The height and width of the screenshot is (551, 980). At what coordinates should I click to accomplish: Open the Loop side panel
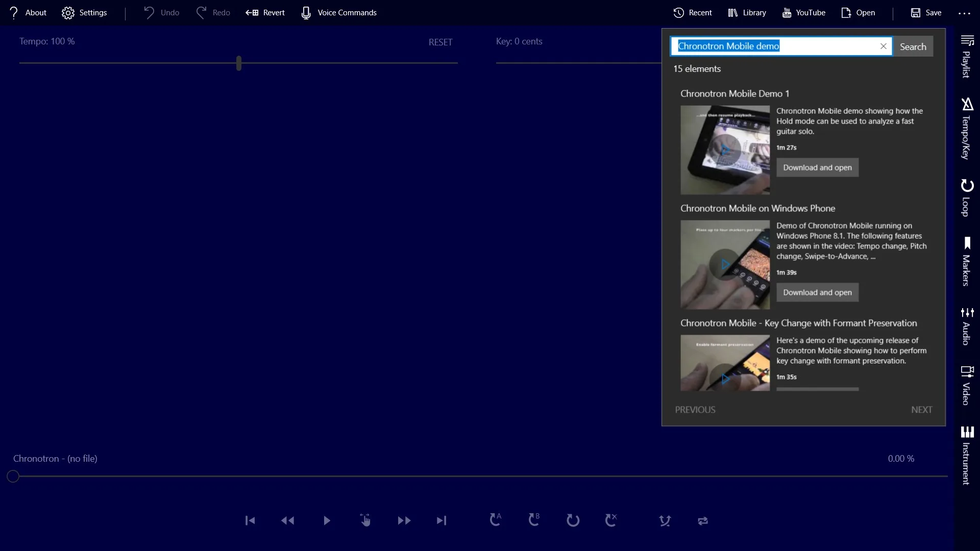click(967, 197)
